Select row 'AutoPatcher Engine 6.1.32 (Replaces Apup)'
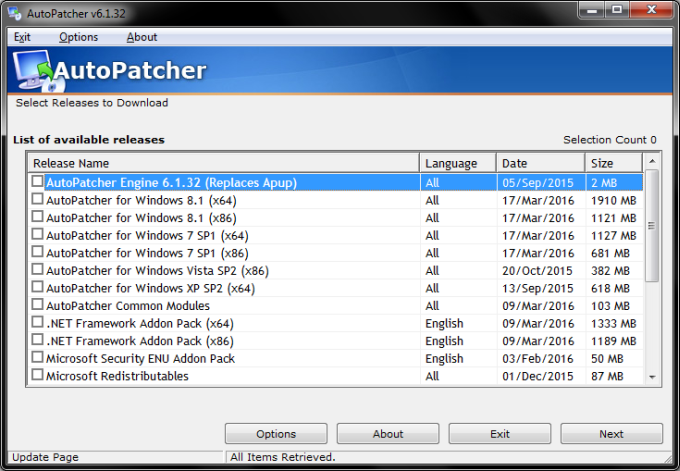Screen dimensions: 680x471 [x=336, y=183]
